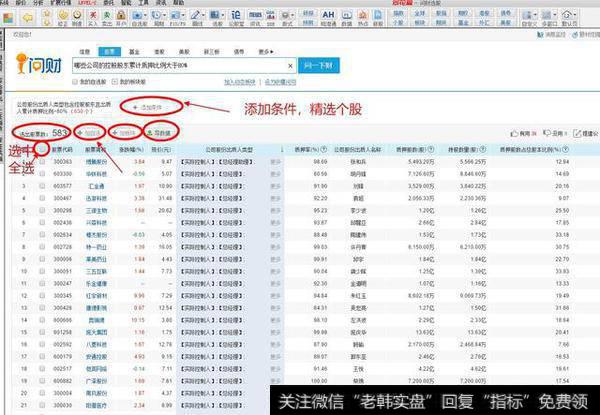Screen dimensions: 600x415
Task: Open stock name link 汇金通
Action: pos(96,186)
